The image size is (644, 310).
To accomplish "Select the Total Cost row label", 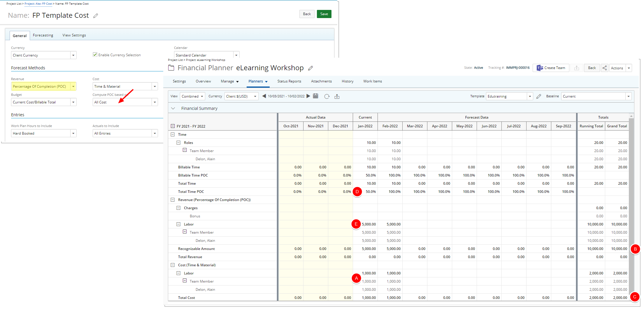I will [x=187, y=297].
